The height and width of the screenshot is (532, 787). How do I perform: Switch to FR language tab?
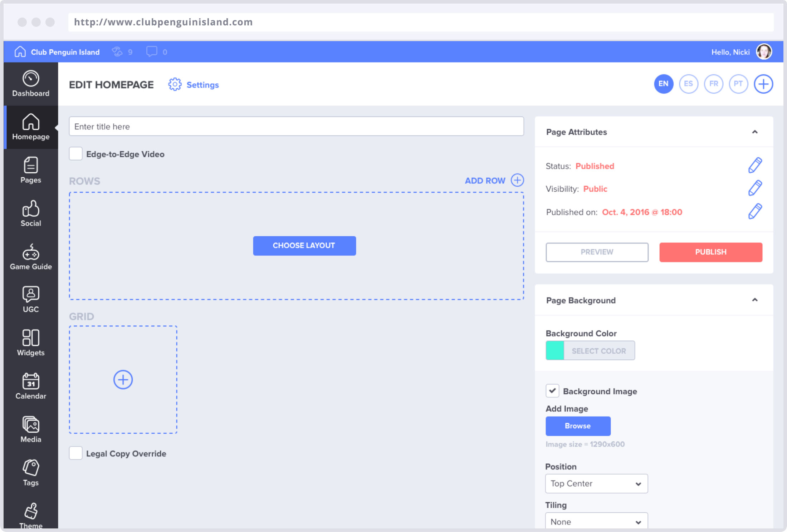pyautogui.click(x=714, y=84)
